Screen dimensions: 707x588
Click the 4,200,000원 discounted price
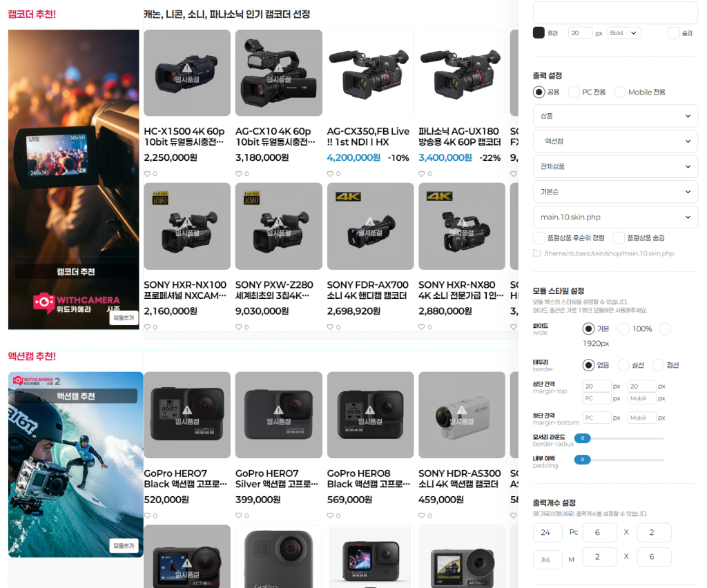pyautogui.click(x=353, y=158)
